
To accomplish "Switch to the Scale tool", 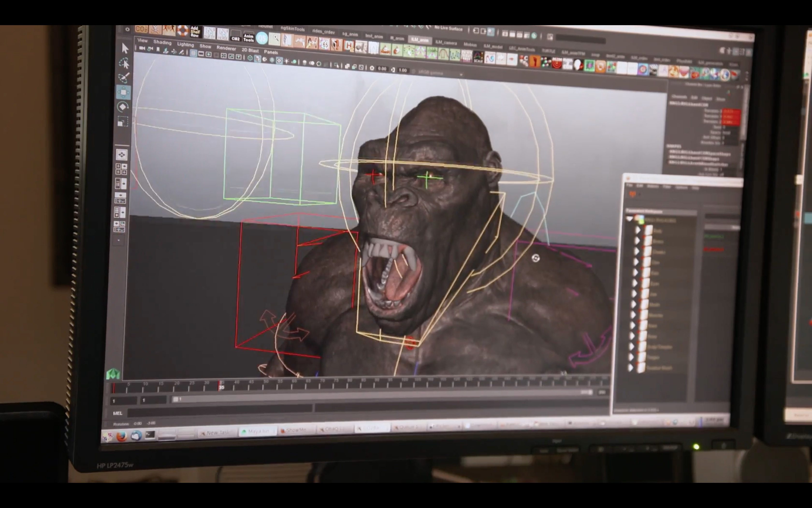I will tap(123, 121).
